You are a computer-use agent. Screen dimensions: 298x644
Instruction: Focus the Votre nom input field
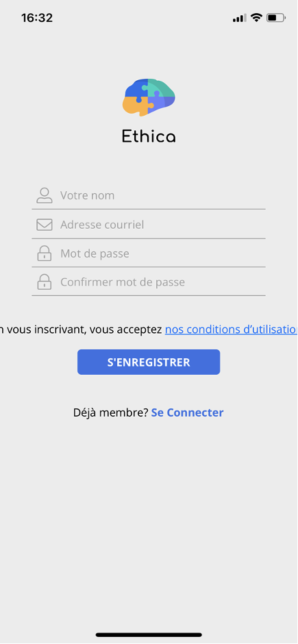[149, 195]
